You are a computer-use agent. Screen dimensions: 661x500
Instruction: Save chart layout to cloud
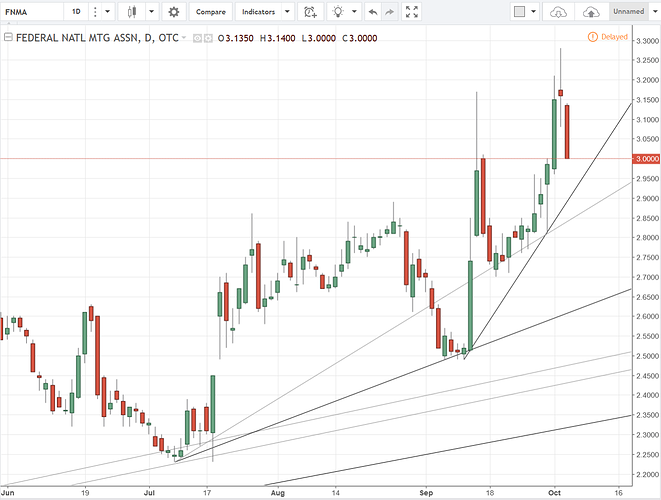click(591, 12)
